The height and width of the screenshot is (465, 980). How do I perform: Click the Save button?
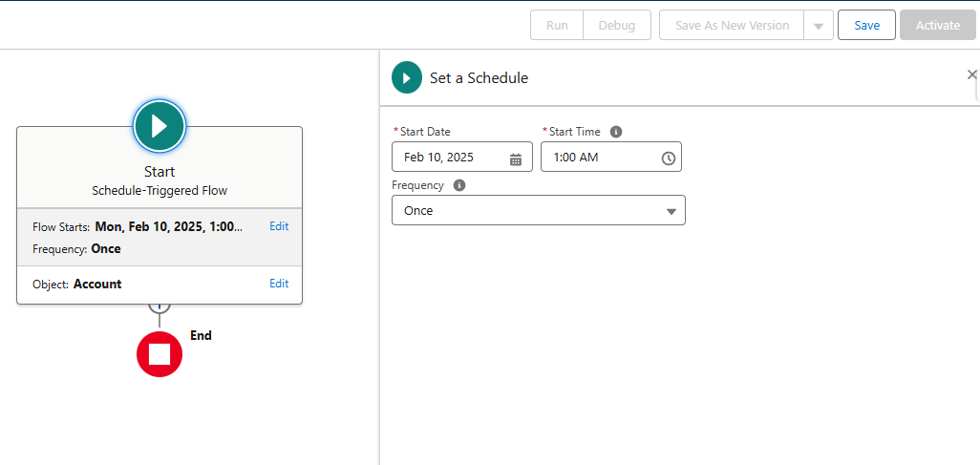(x=866, y=25)
